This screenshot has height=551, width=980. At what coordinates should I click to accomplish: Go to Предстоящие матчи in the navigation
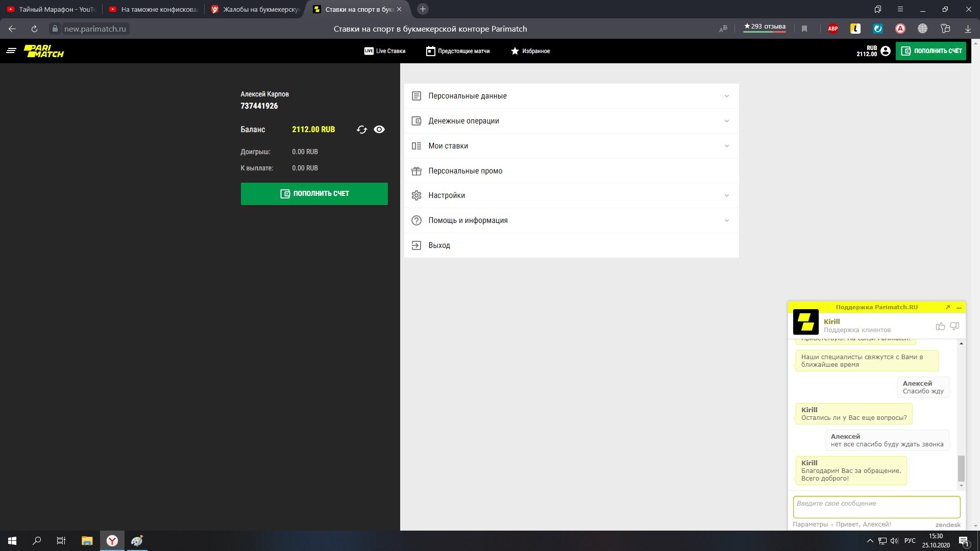click(458, 51)
